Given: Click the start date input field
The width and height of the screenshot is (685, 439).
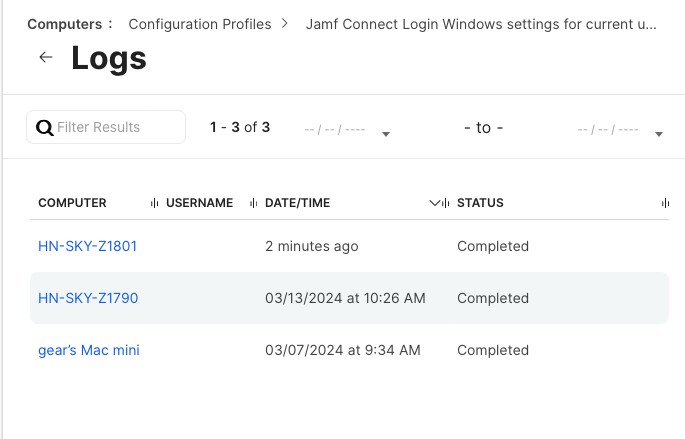Looking at the screenshot, I should pyautogui.click(x=335, y=129).
